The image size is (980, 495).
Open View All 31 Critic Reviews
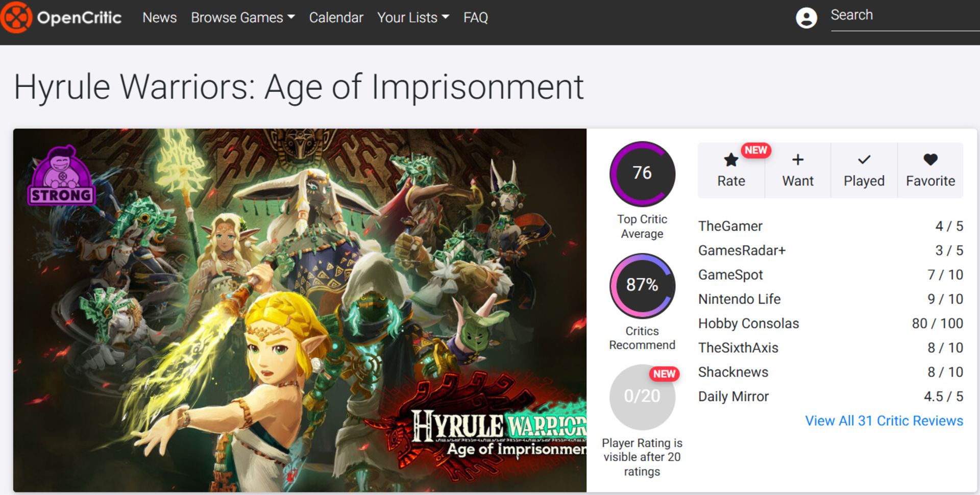884,420
